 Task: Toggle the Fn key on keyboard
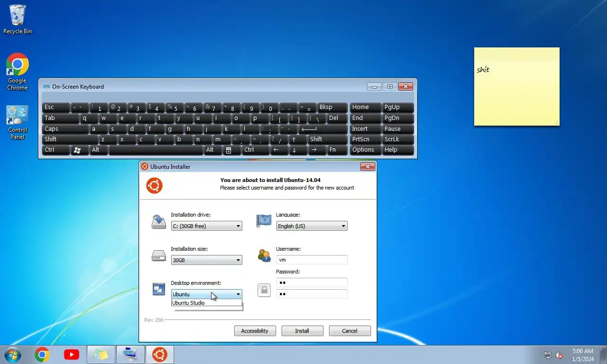(337, 150)
